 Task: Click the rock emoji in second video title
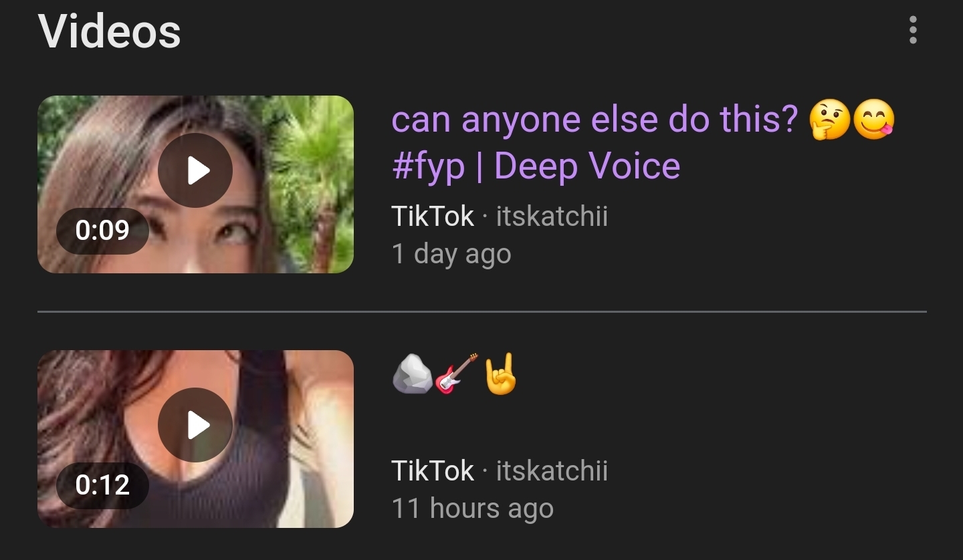[x=413, y=374]
